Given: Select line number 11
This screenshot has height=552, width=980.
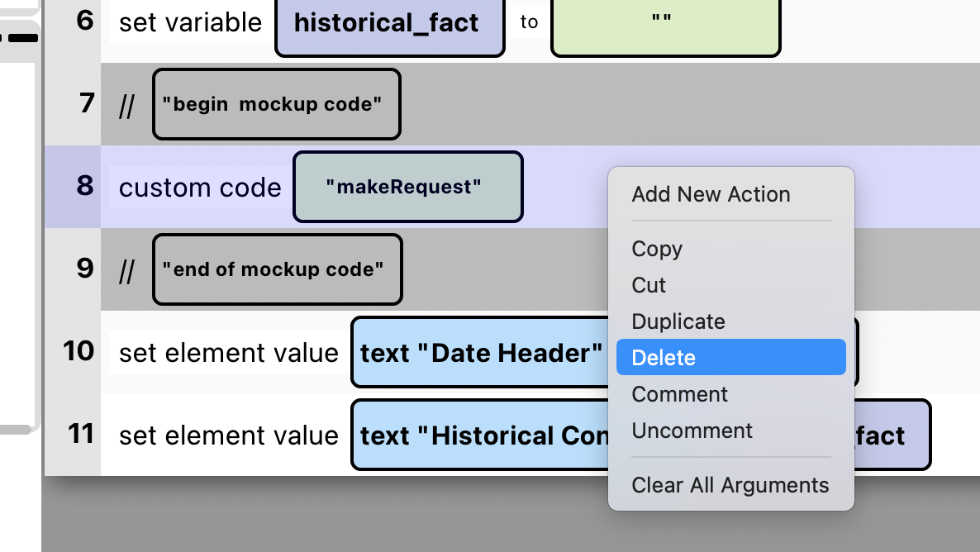Looking at the screenshot, I should [x=81, y=433].
